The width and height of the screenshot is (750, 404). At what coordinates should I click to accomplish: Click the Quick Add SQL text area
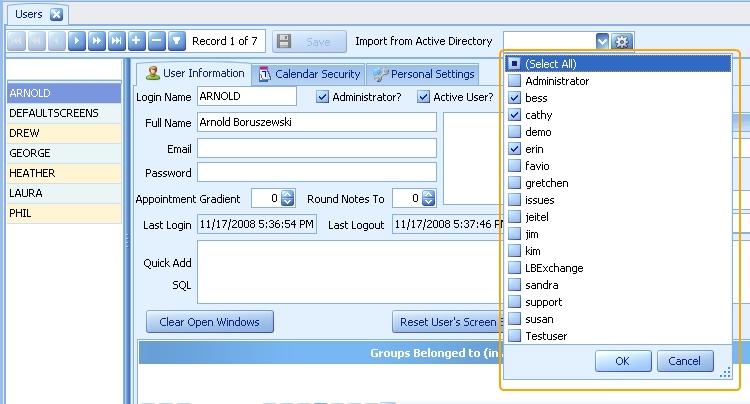tap(350, 272)
